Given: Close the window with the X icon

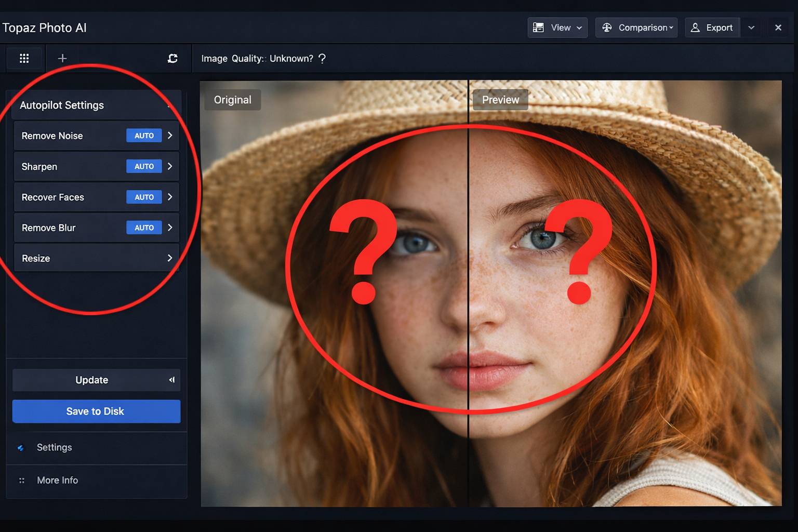Looking at the screenshot, I should click(778, 28).
